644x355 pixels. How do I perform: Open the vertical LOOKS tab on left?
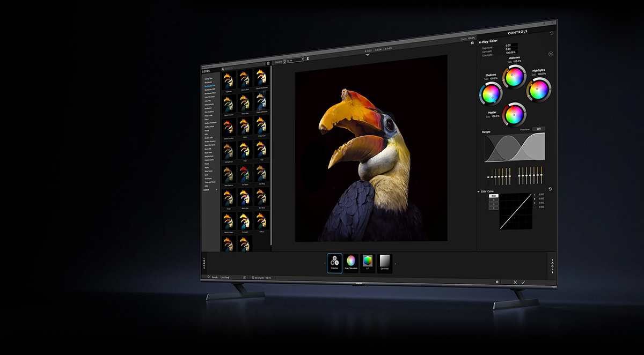[204, 263]
